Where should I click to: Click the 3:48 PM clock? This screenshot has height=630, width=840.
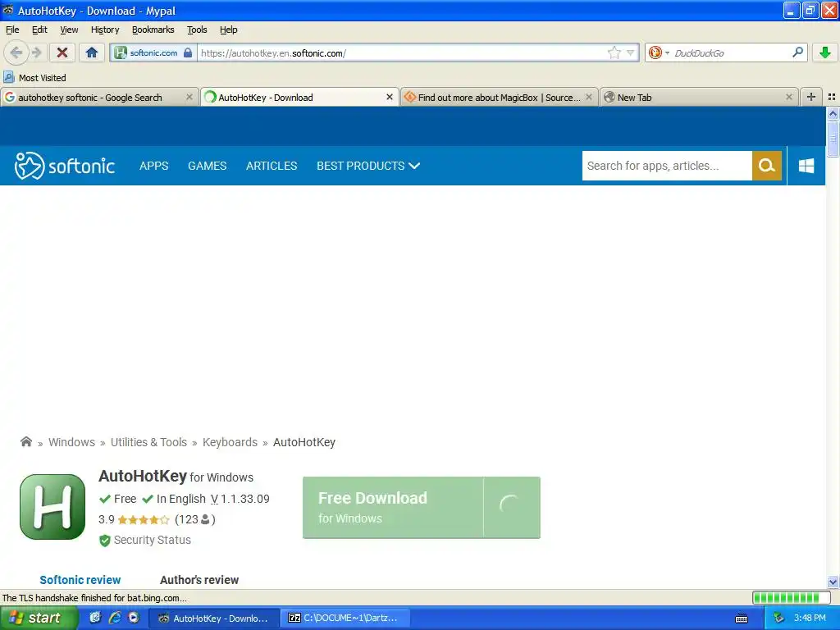coord(810,618)
